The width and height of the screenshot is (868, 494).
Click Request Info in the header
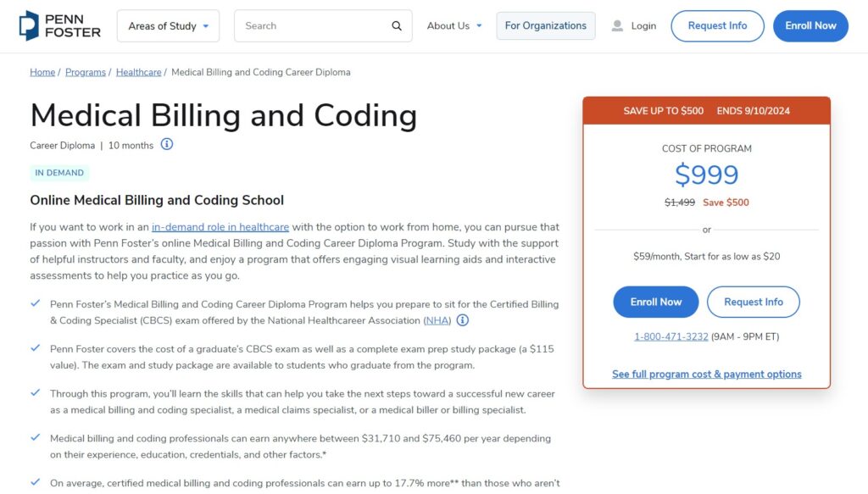point(717,25)
